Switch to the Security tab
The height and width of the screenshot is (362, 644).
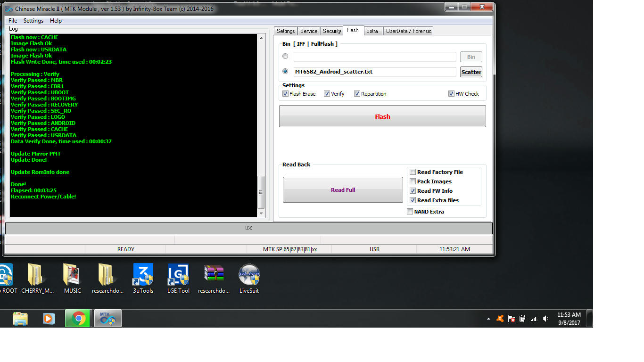332,31
